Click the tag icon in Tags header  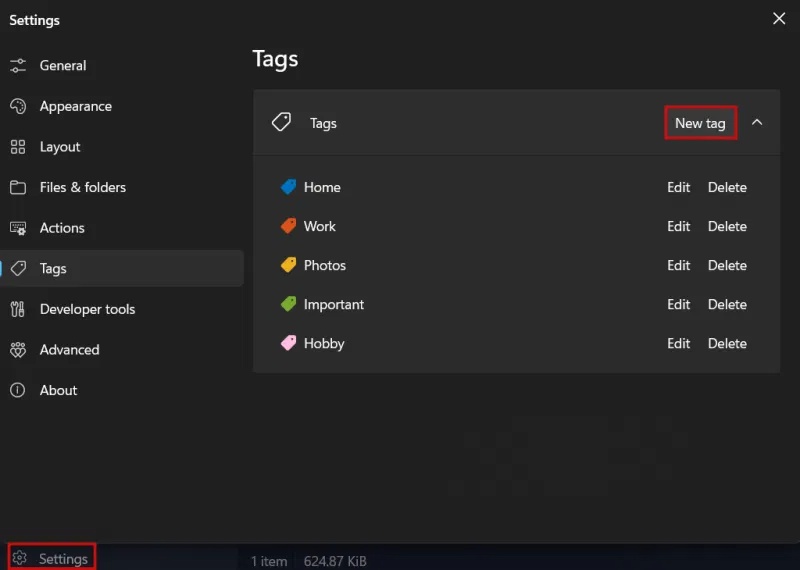click(281, 122)
